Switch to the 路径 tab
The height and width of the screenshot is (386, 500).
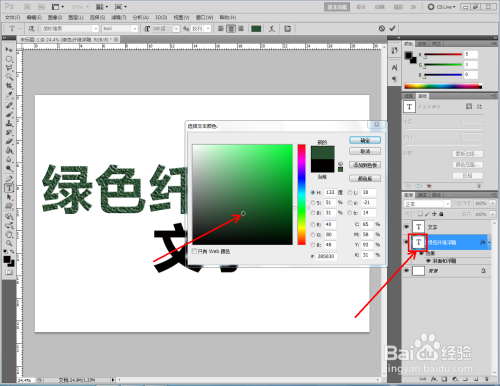click(436, 195)
